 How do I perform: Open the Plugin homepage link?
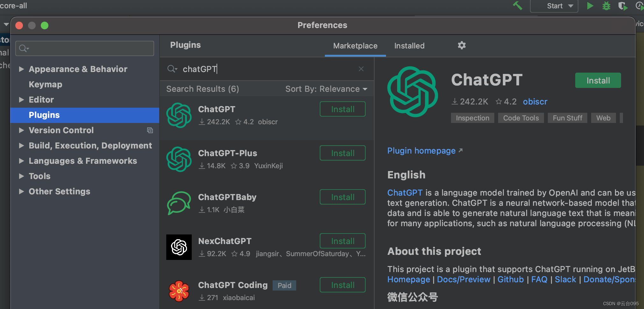tap(425, 151)
